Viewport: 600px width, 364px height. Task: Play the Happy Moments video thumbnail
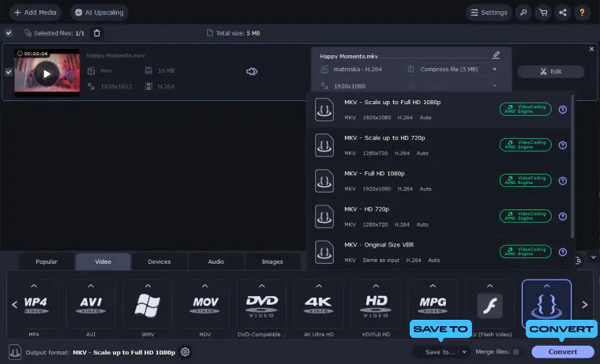click(x=47, y=73)
